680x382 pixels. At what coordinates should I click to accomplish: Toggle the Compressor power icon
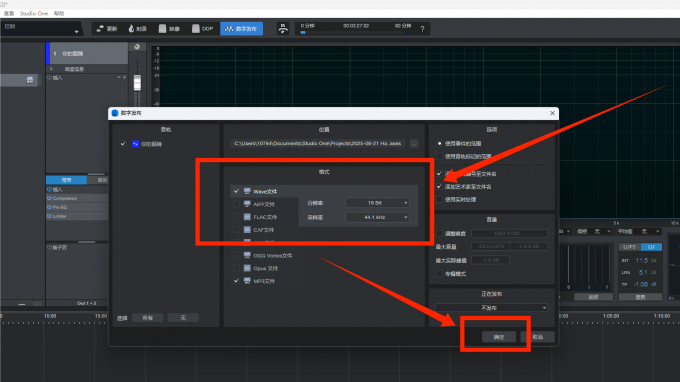[49, 198]
